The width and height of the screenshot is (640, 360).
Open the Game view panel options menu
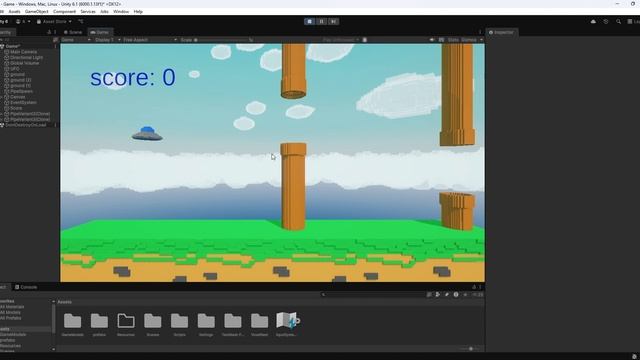(480, 32)
